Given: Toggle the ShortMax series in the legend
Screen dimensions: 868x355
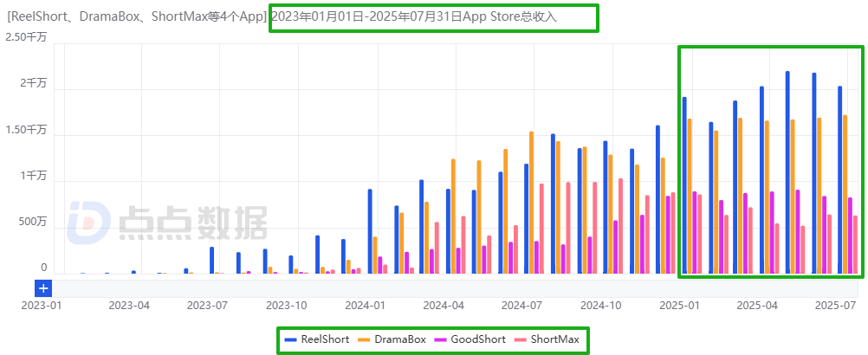Looking at the screenshot, I should coord(547,339).
